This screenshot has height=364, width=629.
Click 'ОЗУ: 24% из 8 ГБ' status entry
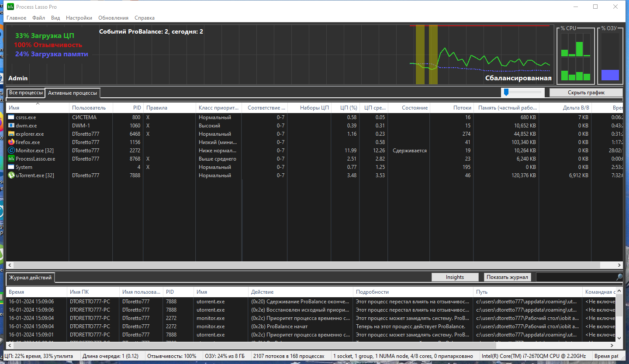(x=225, y=356)
